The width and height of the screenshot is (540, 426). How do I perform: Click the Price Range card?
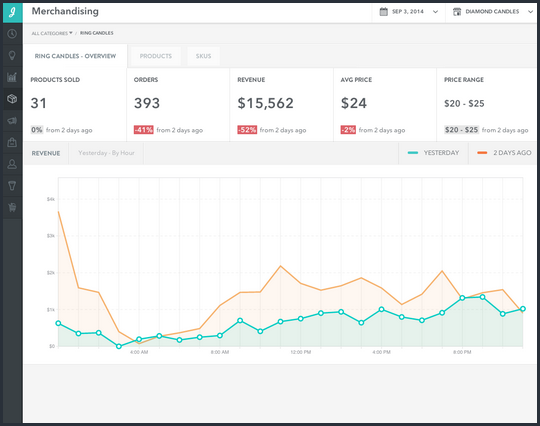(486, 104)
